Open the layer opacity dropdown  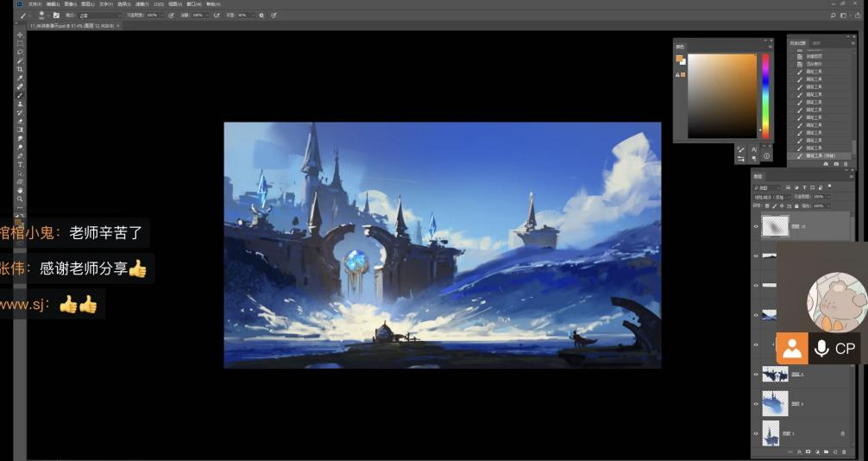828,197
